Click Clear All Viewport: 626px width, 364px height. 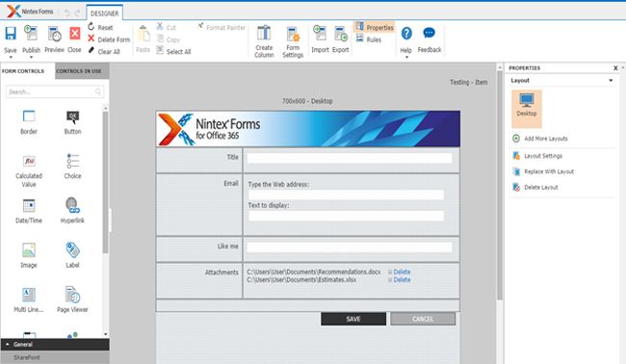(x=104, y=51)
